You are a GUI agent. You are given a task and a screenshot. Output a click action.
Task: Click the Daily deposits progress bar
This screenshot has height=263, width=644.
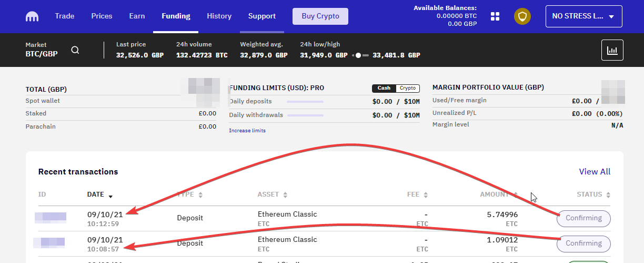[x=305, y=101]
